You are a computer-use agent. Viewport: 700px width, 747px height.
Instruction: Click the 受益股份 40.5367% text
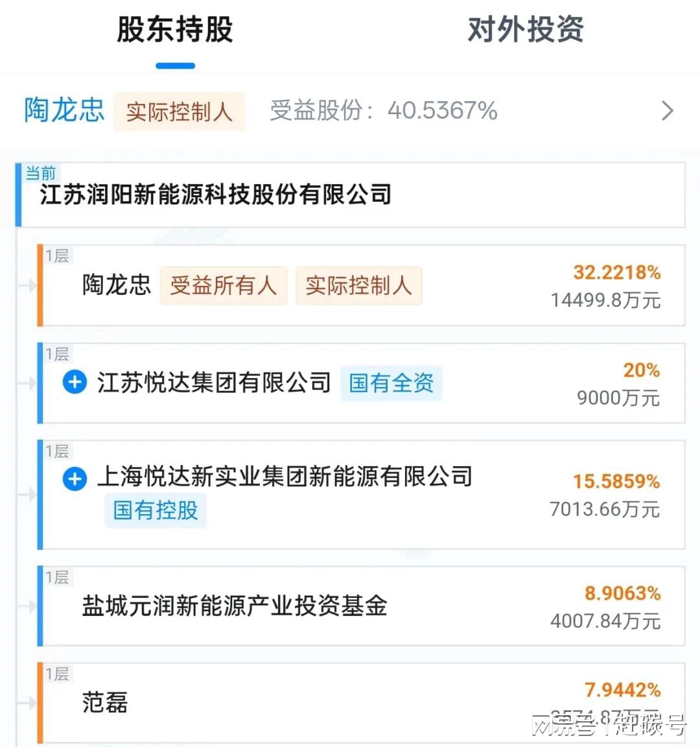[x=384, y=110]
